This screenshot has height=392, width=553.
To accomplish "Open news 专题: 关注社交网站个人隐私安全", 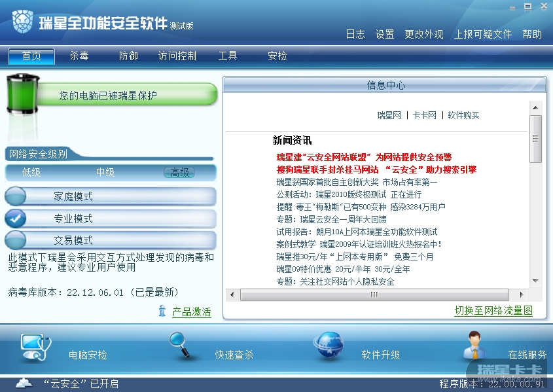I will point(335,281).
